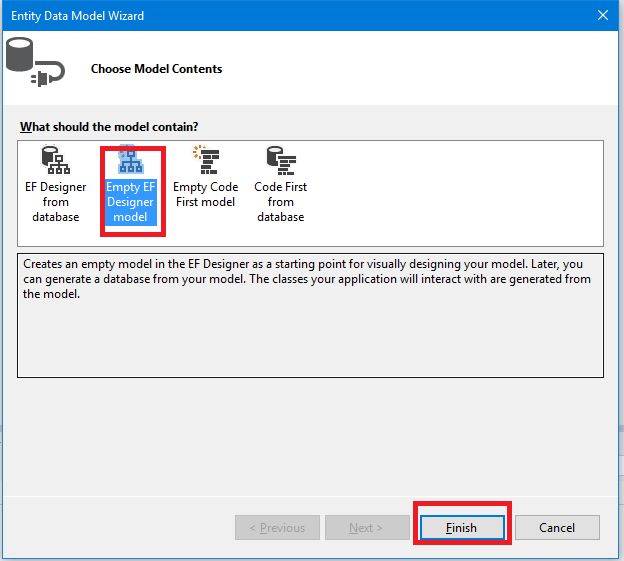Click the database plug wizard icon
Screen dimensions: 624x561
tap(35, 62)
